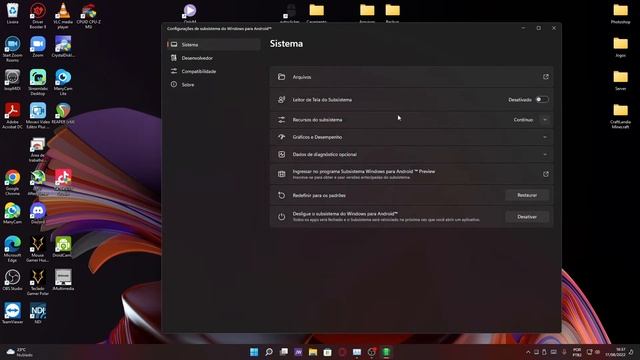640x360 pixels.
Task: Toggle Leitor de Tela do Subsistema switch
Action: (542, 100)
